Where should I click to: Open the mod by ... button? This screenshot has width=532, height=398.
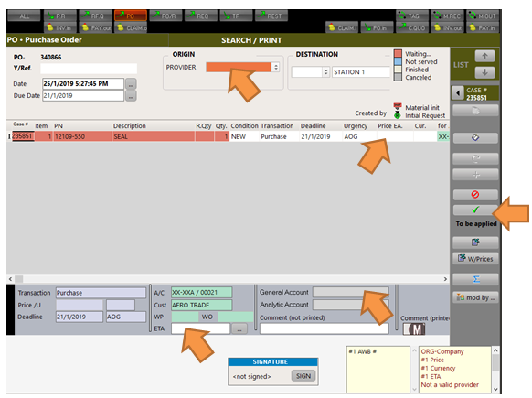point(475,297)
